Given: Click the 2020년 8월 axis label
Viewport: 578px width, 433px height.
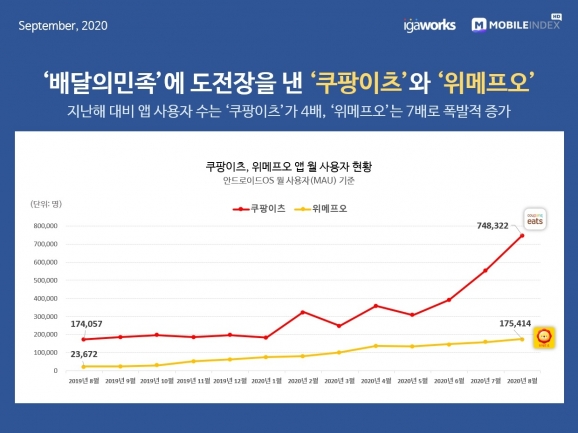Looking at the screenshot, I should coord(522,381).
